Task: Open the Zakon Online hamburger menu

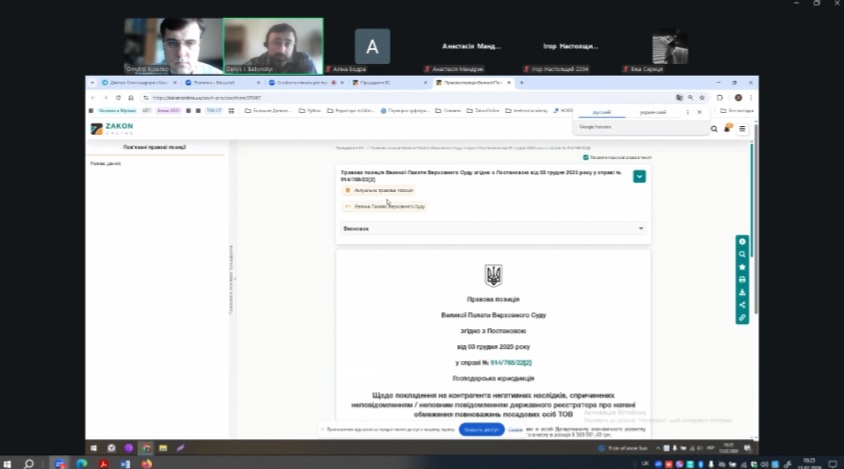Action: click(x=742, y=129)
